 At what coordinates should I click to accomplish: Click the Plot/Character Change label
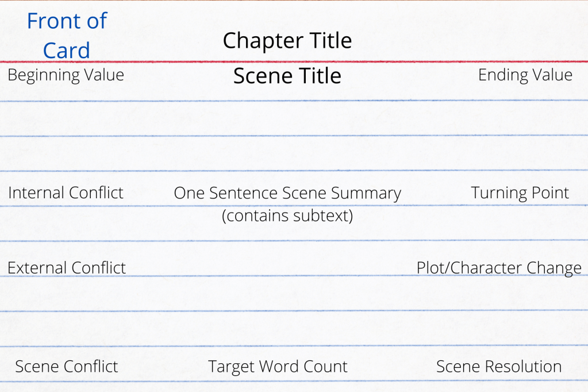pyautogui.click(x=498, y=268)
